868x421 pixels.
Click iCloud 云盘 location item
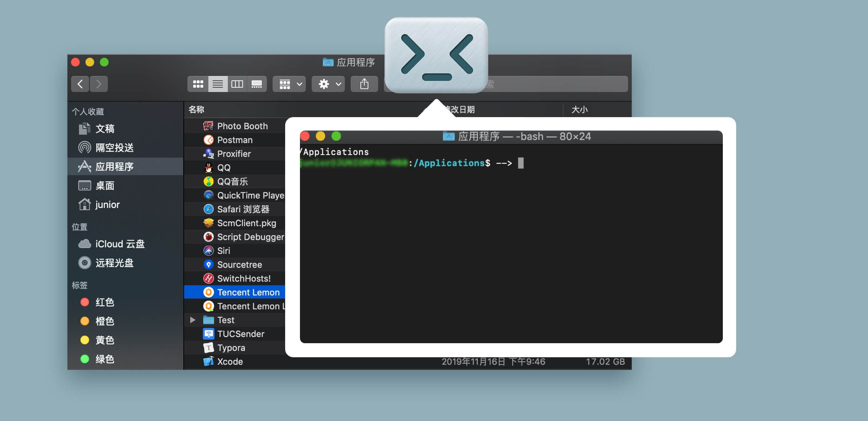(x=115, y=244)
